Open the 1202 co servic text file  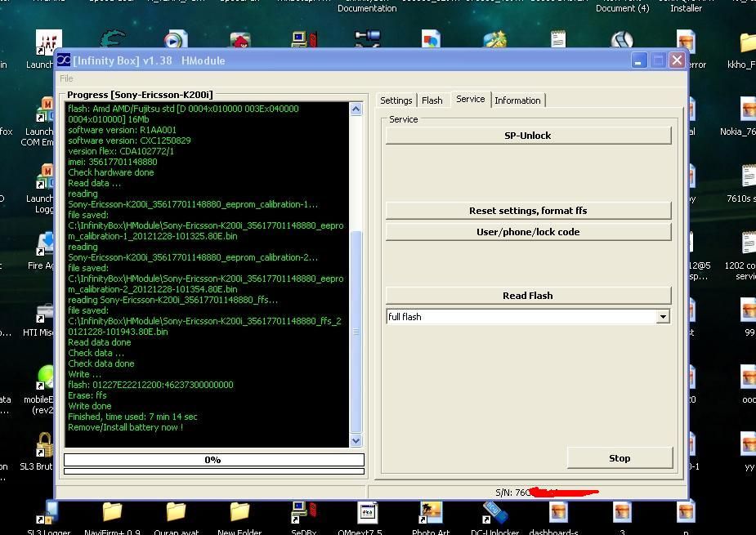[x=749, y=243]
